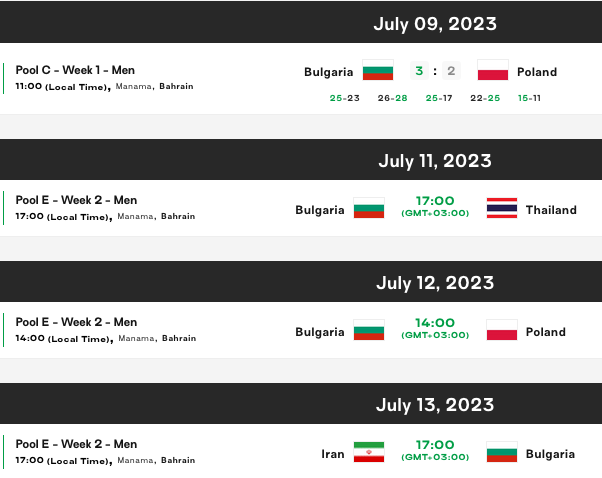Click Bulgaria flag in July 13 match
This screenshot has height=478, width=602.
(502, 454)
